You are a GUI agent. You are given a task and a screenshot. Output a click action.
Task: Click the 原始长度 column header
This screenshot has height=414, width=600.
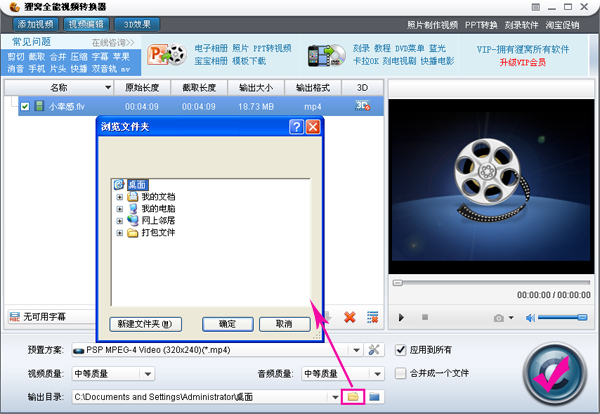[142, 88]
